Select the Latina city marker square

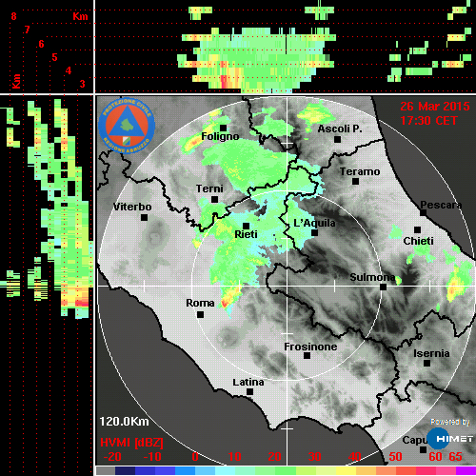click(250, 392)
